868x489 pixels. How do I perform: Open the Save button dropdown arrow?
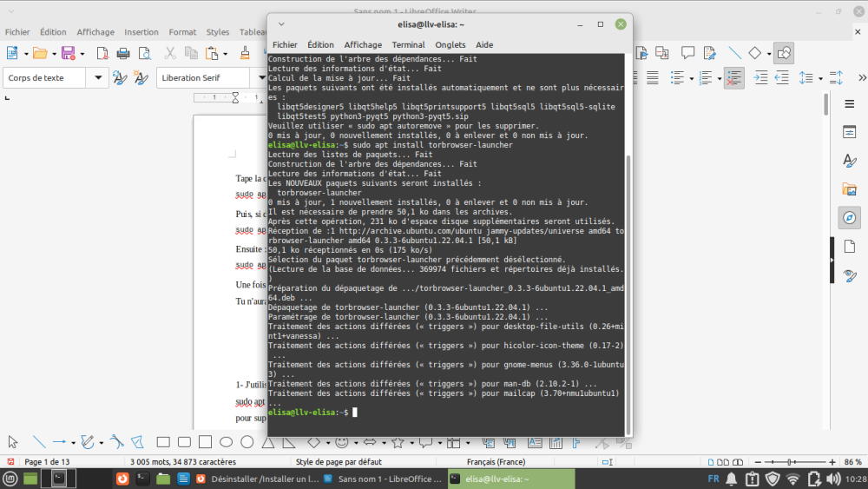click(x=82, y=53)
